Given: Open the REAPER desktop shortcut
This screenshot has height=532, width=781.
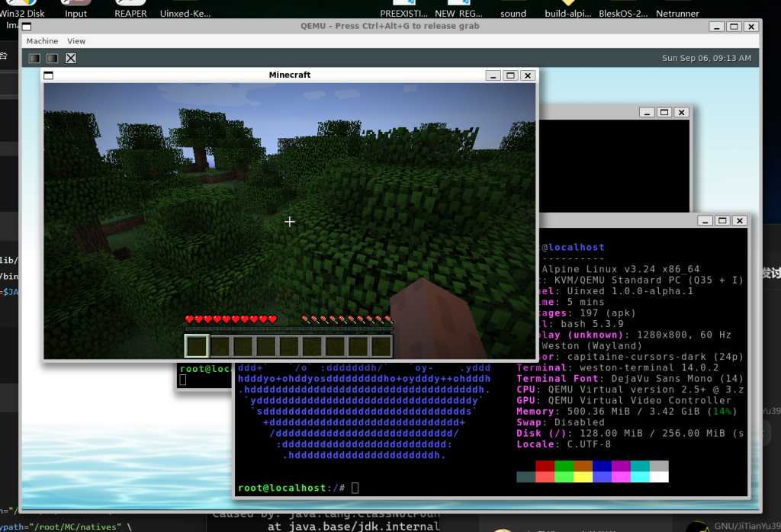Looking at the screenshot, I should click(x=130, y=9).
